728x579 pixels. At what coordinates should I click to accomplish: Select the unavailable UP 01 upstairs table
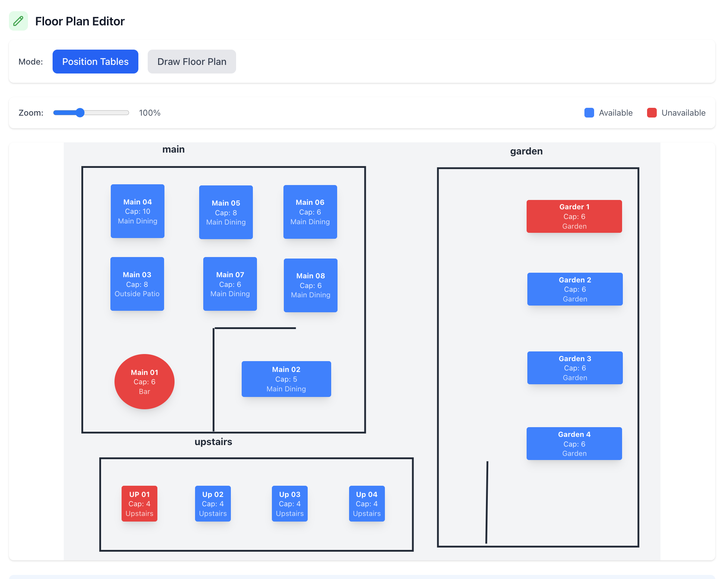[x=139, y=504]
